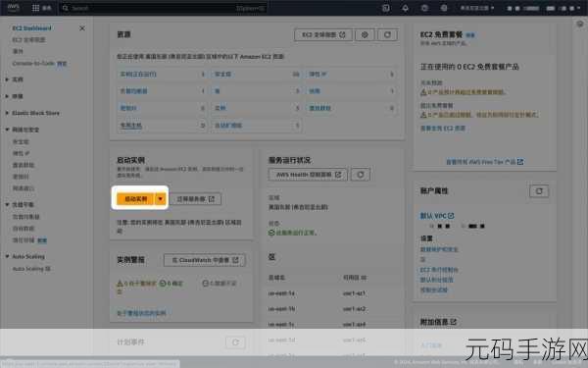Click the Auto Scaling Groups link in Resources
The image size is (588, 368).
coord(228,126)
